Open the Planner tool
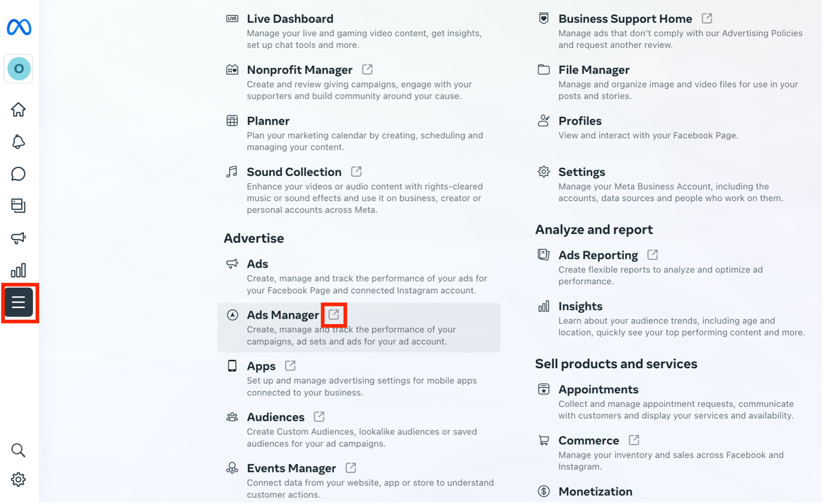 (268, 121)
